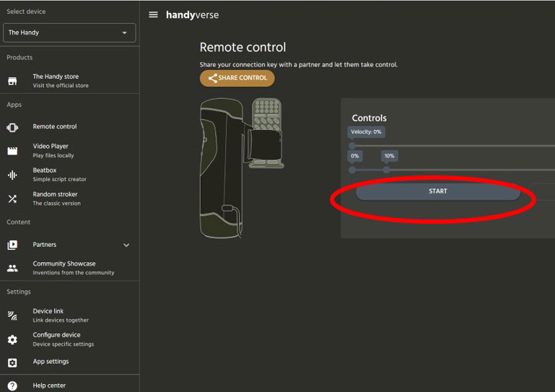Click the Remote control vibration icon
The image size is (555, 392).
[12, 127]
